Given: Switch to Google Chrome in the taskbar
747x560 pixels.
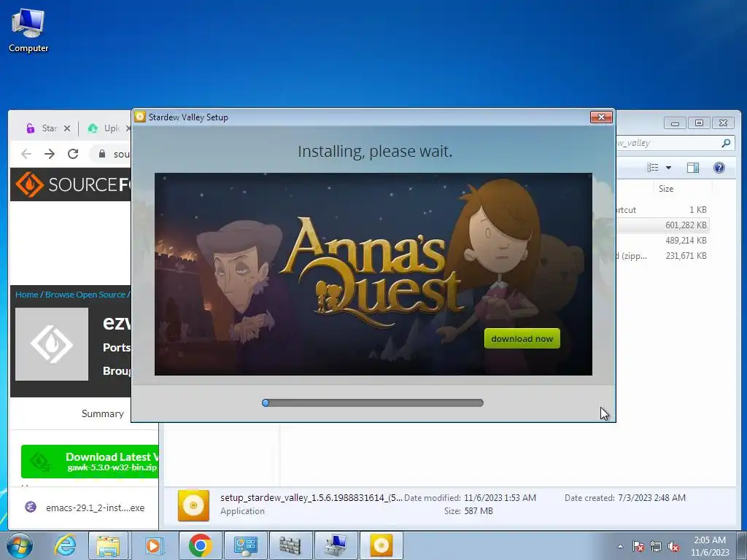Looking at the screenshot, I should 200,545.
